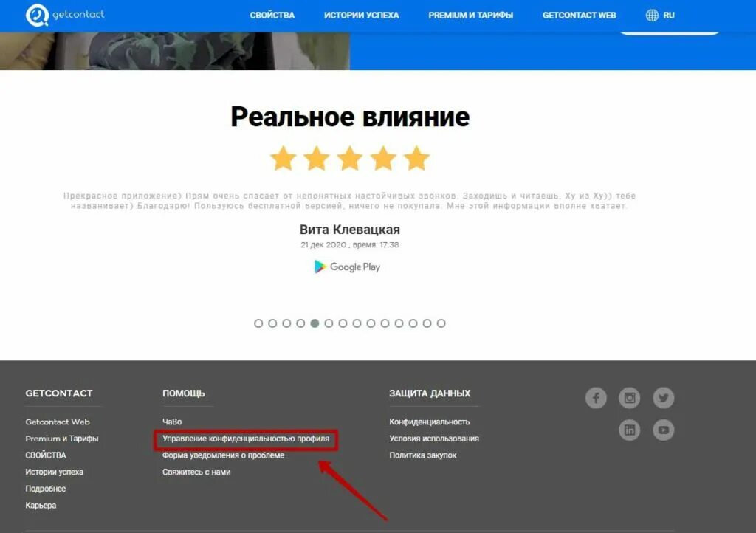Open the Twitter social icon
The width and height of the screenshot is (756, 533).
(664, 398)
